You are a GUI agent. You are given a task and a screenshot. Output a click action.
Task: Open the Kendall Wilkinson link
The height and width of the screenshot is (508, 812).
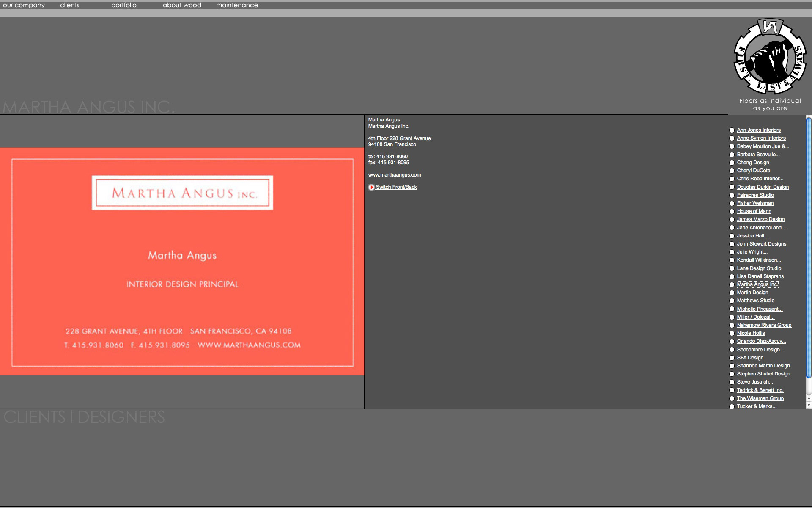tap(759, 260)
